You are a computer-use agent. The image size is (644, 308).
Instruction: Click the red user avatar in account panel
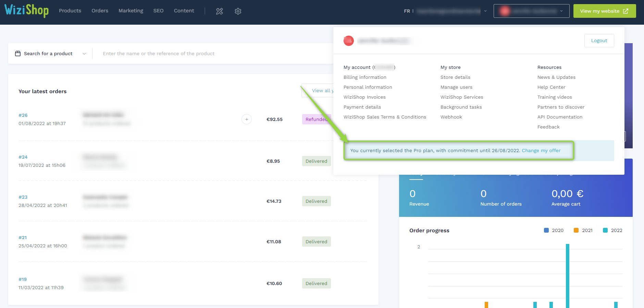pyautogui.click(x=349, y=41)
